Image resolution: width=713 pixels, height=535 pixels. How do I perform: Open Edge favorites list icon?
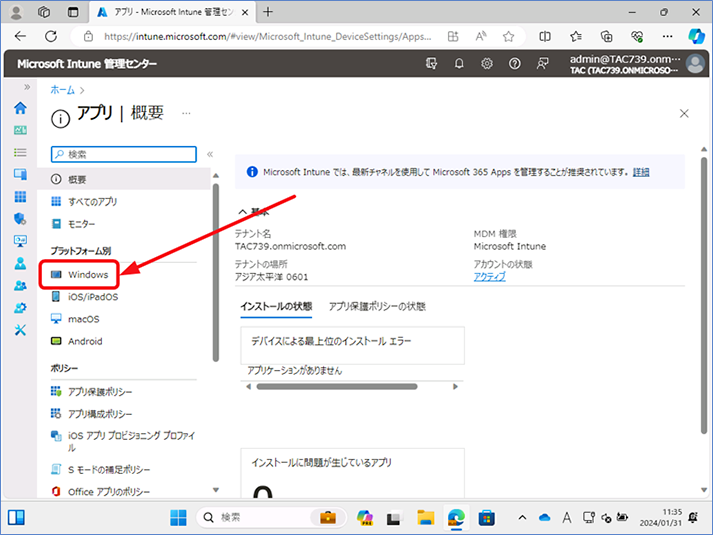pos(576,36)
